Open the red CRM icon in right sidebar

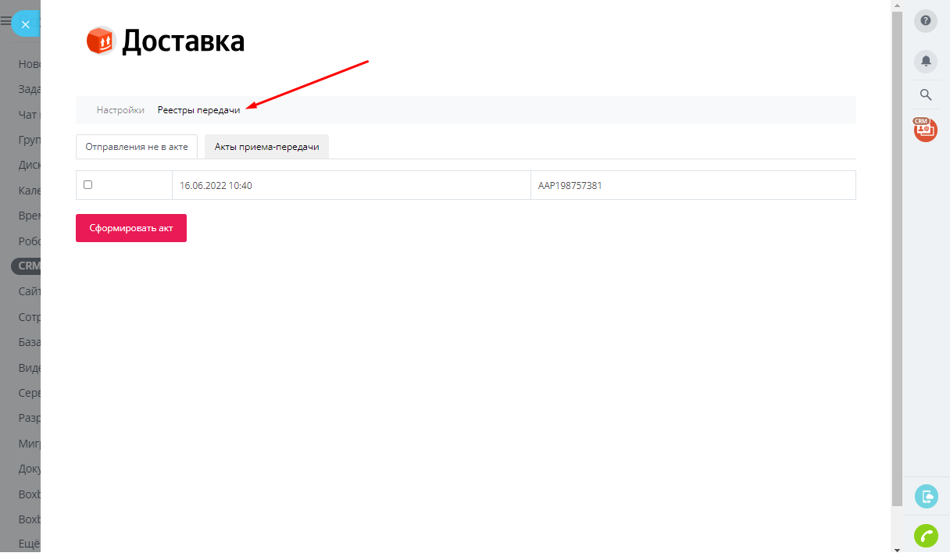point(926,129)
